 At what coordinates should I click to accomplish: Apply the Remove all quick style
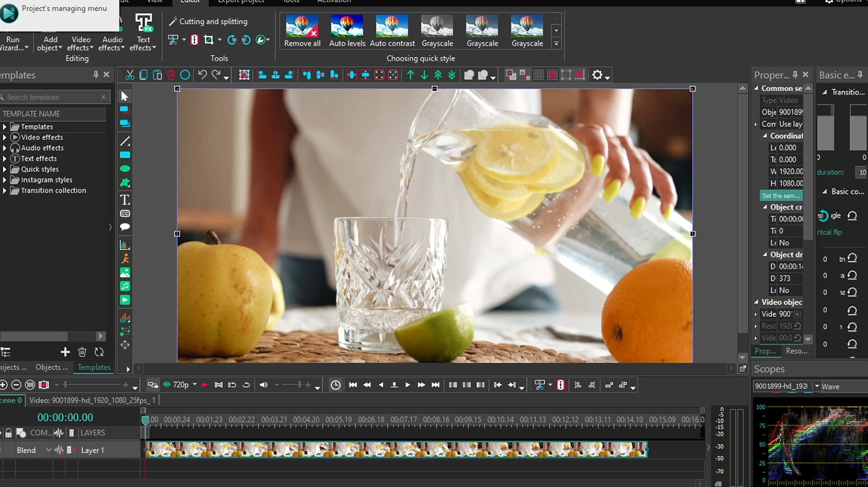coord(302,31)
